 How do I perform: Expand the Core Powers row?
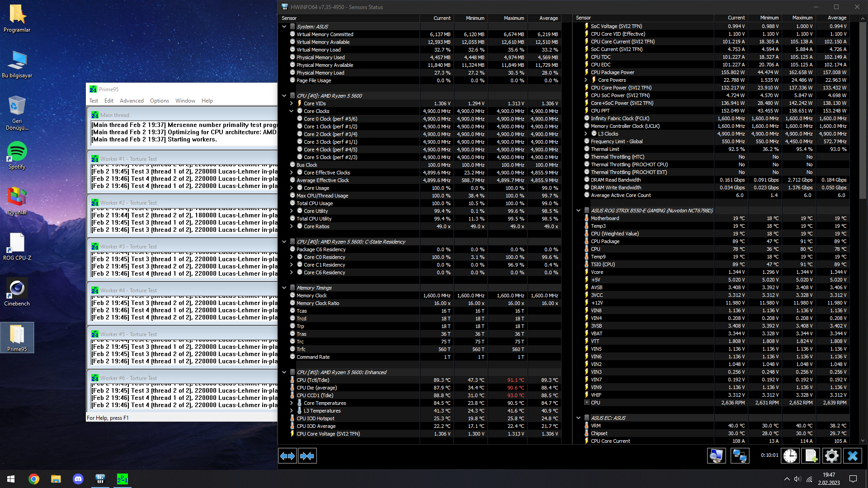(x=586, y=80)
